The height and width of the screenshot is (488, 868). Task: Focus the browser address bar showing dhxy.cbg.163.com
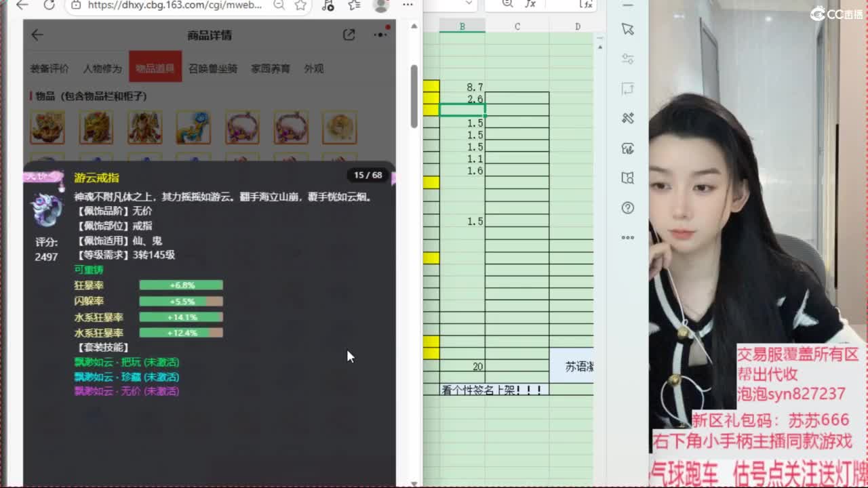coord(176,5)
